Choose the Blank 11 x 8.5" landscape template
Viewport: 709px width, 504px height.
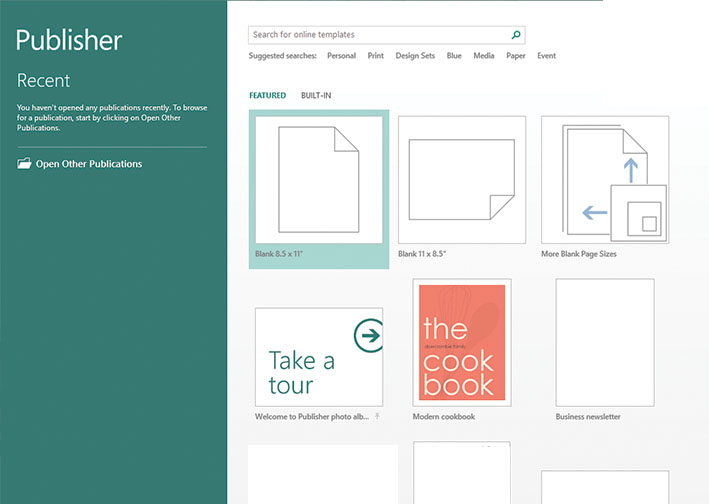pos(462,179)
